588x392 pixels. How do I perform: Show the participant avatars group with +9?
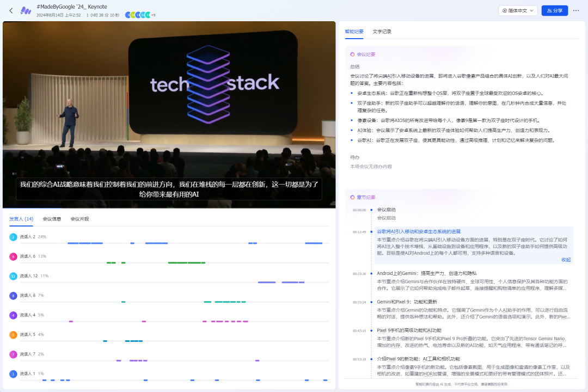coord(140,15)
